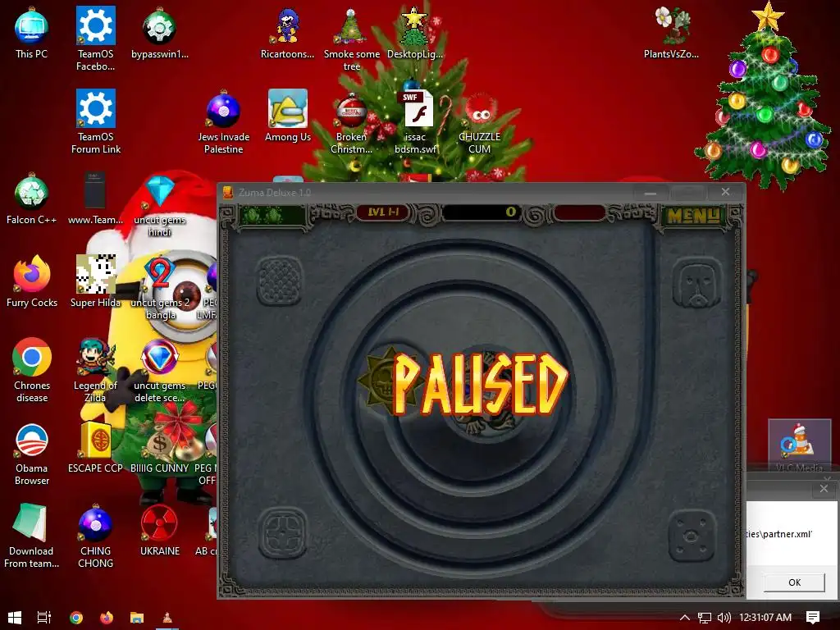Click the Zuma score counter showing 0

[x=481, y=212]
